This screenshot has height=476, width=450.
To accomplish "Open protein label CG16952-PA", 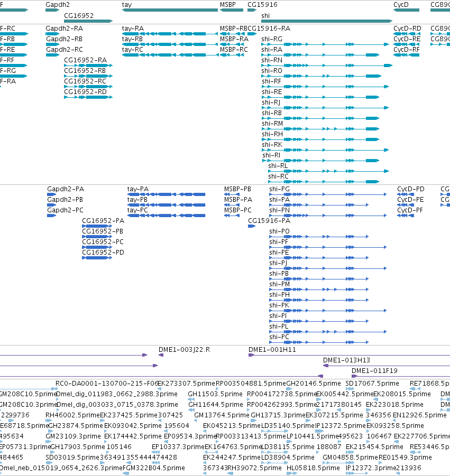I will 103,221.
